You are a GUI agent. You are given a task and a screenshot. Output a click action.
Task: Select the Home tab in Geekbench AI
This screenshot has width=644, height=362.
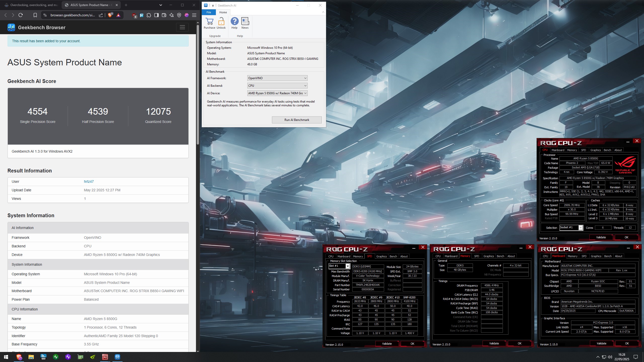click(x=223, y=12)
